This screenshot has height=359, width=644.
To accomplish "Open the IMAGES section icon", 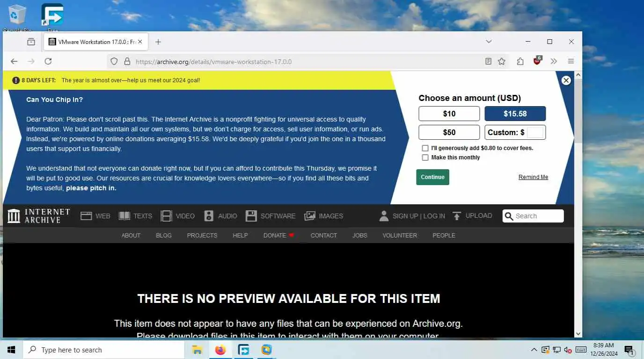I will pos(310,216).
